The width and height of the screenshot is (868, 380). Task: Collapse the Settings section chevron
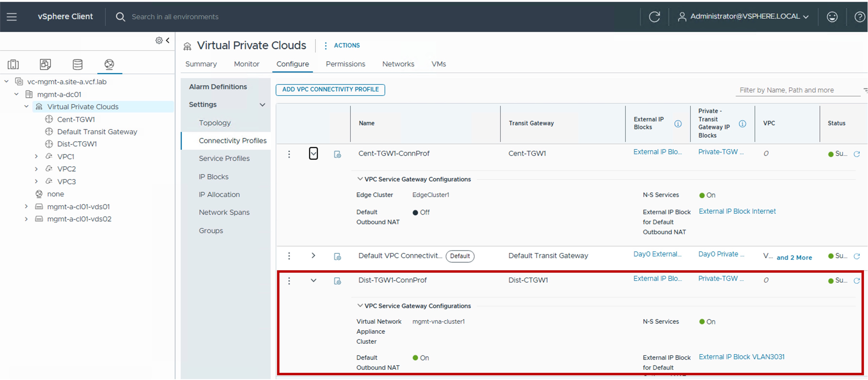click(x=262, y=105)
